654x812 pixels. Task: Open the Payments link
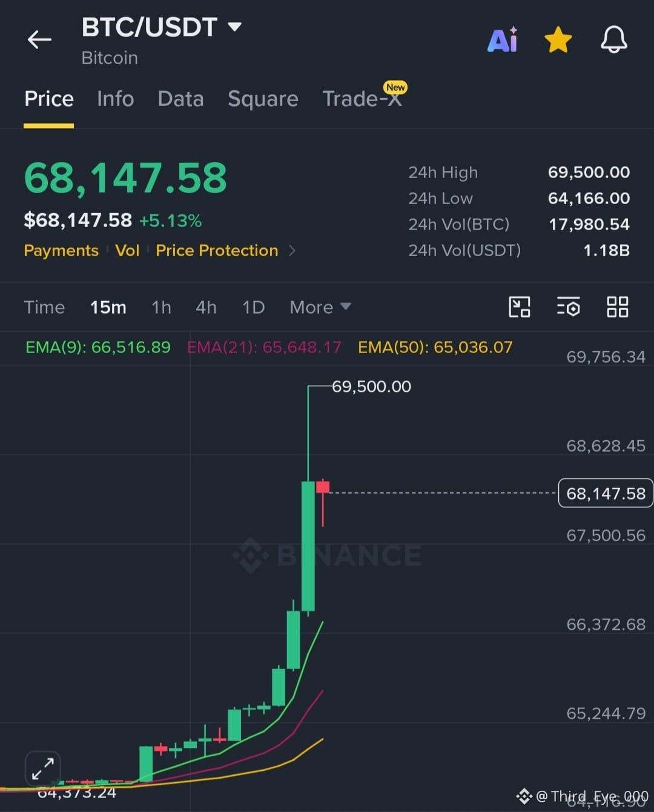pos(61,251)
